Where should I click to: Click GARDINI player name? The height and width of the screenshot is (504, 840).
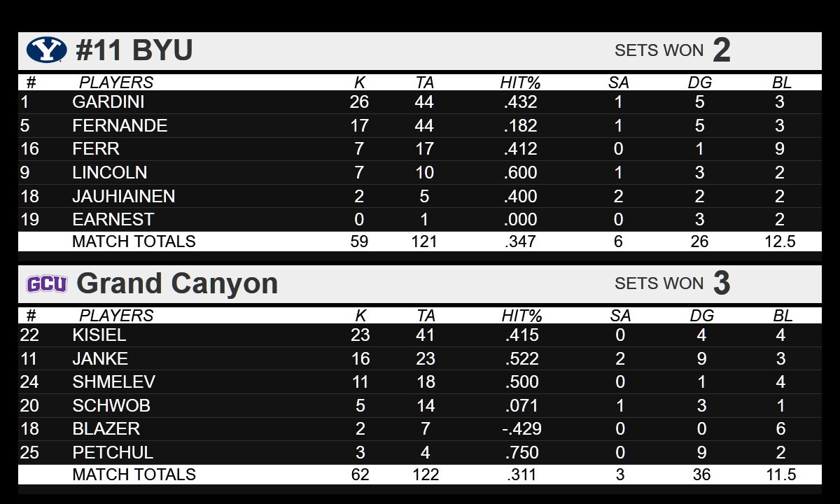pyautogui.click(x=108, y=102)
